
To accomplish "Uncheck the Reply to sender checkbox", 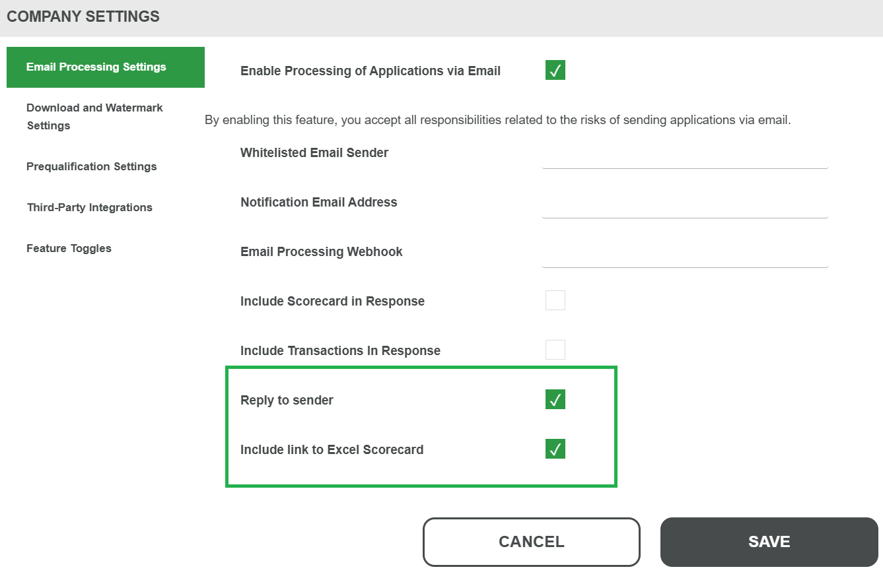I will 555,400.
